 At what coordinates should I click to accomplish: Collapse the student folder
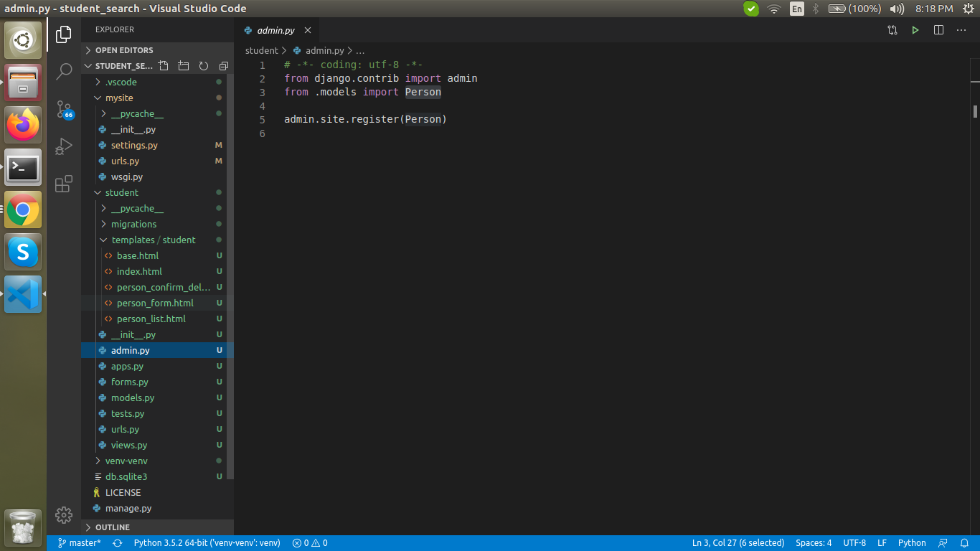point(157,192)
